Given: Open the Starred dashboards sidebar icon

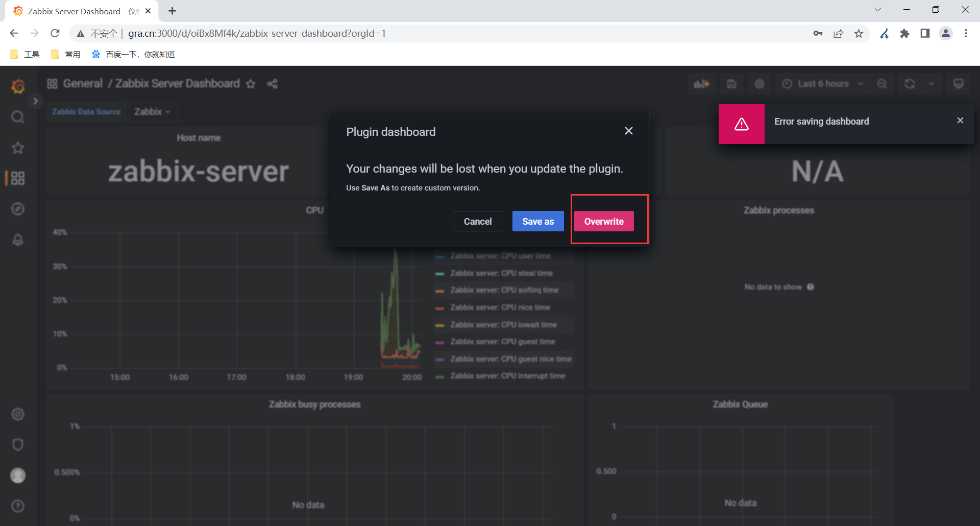Looking at the screenshot, I should pyautogui.click(x=18, y=148).
